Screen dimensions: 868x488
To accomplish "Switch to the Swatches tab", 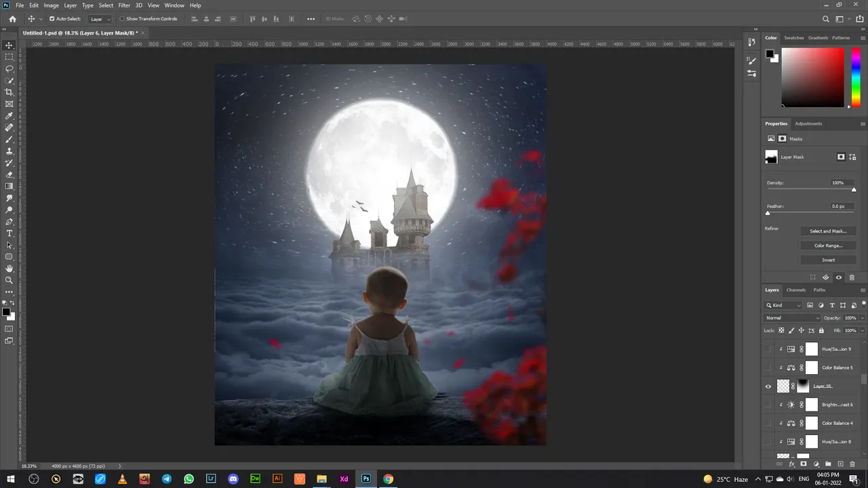I will click(794, 38).
